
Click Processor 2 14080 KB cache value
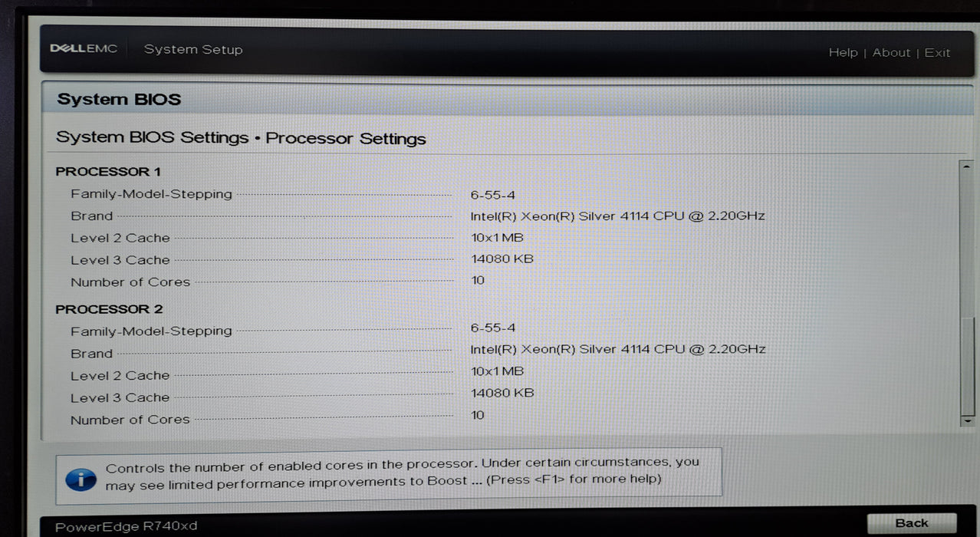coord(502,393)
